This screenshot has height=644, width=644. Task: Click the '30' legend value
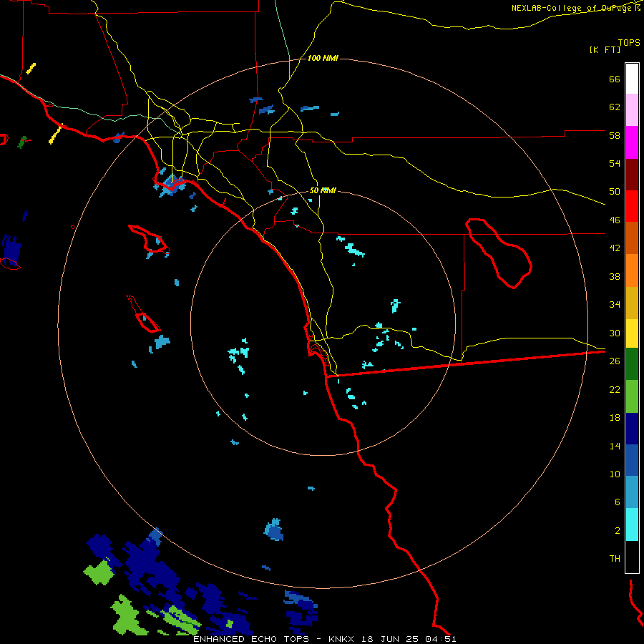coord(615,333)
